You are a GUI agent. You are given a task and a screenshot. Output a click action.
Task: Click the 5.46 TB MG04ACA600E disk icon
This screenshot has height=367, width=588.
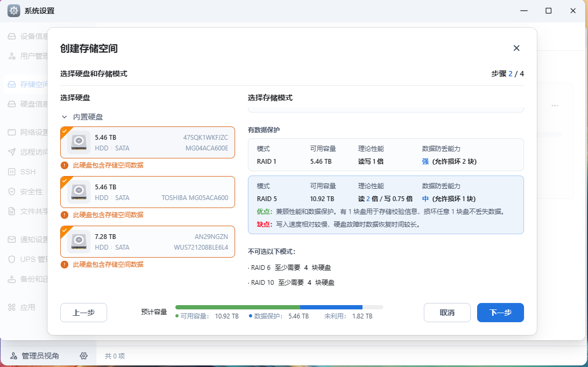click(x=79, y=142)
